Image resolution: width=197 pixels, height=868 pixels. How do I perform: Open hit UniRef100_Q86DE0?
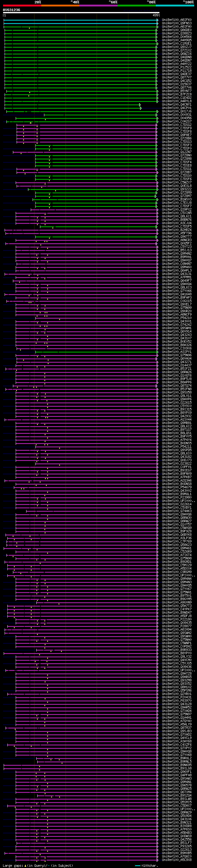176,30
